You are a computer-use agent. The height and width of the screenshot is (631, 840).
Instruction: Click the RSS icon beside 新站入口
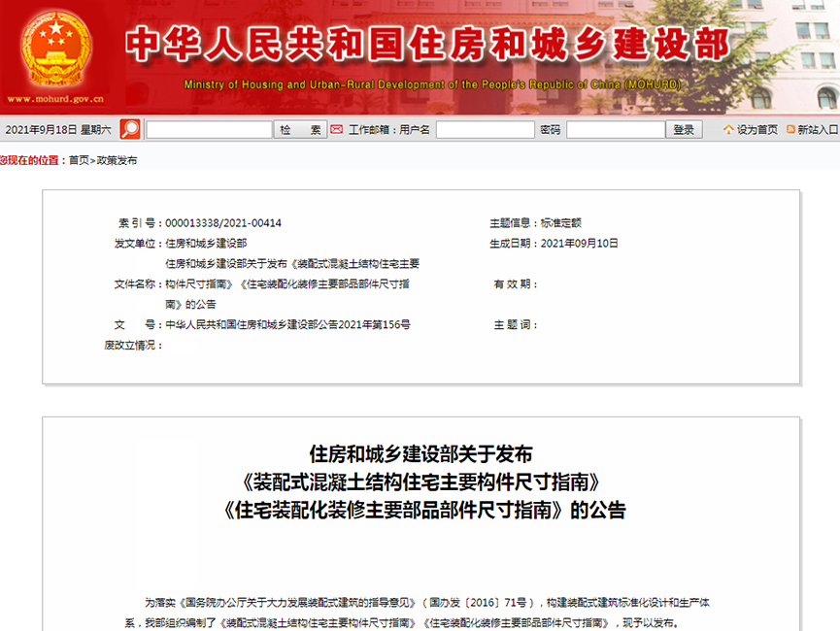pos(790,130)
